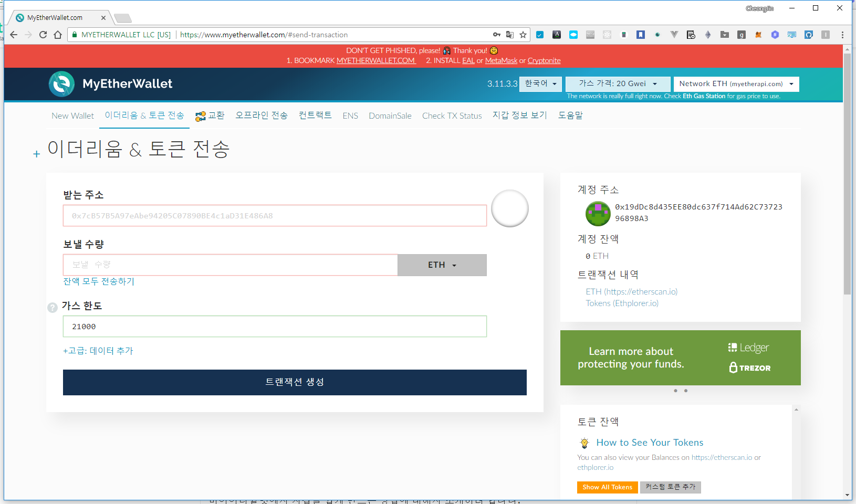Open the MetaMask fox extension
Image resolution: width=856 pixels, height=504 pixels.
click(x=758, y=35)
